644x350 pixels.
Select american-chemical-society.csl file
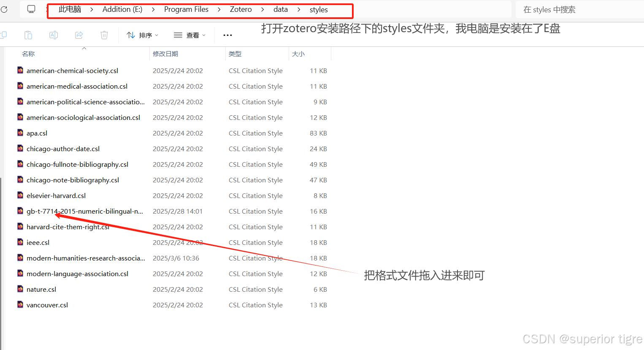72,71
